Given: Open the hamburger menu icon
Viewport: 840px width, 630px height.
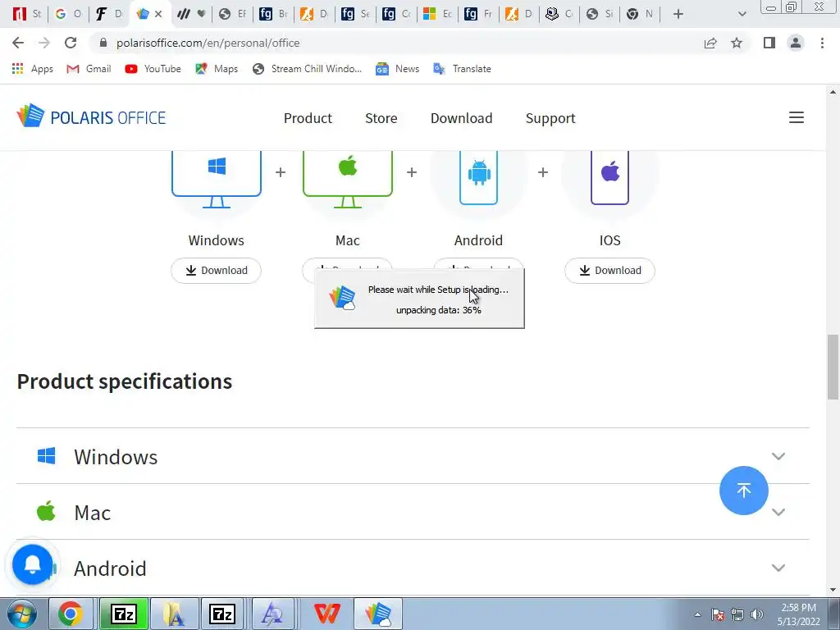Looking at the screenshot, I should coord(796,117).
